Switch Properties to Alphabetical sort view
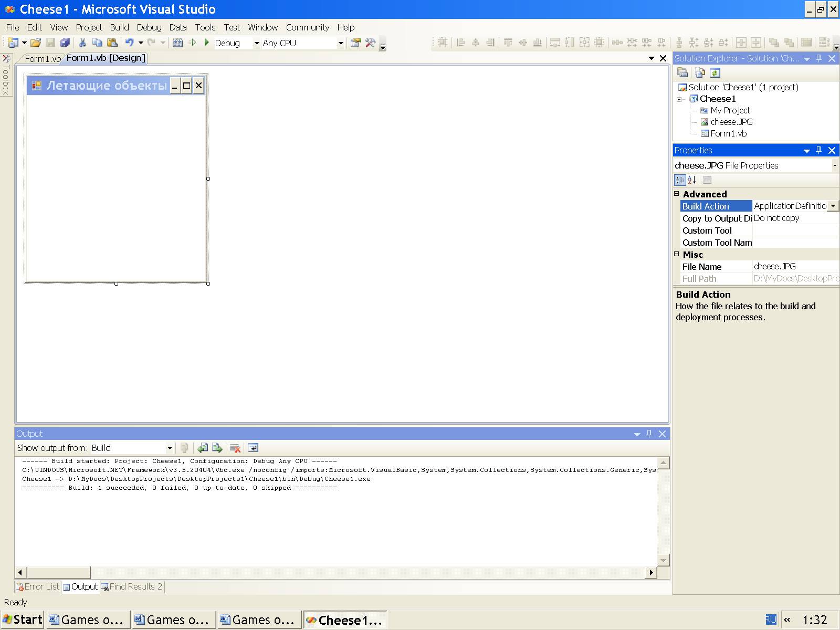Viewport: 840px width, 630px height. (692, 180)
